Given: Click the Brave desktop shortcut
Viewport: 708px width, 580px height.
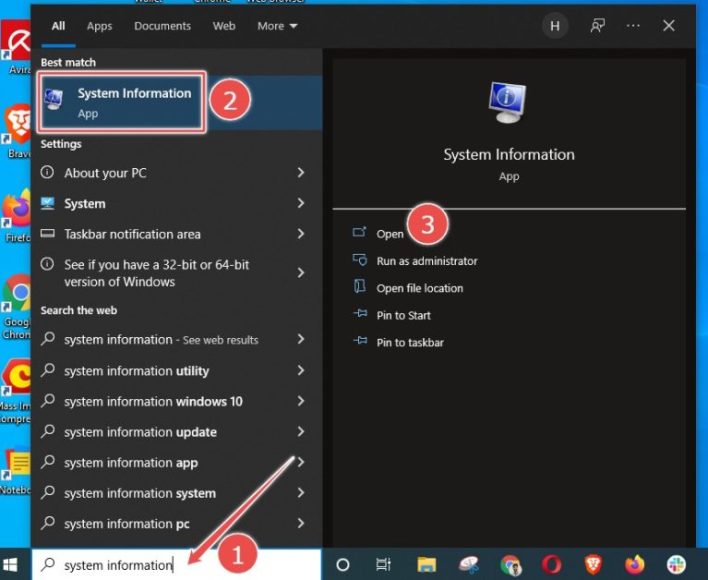Looking at the screenshot, I should coord(17,131).
